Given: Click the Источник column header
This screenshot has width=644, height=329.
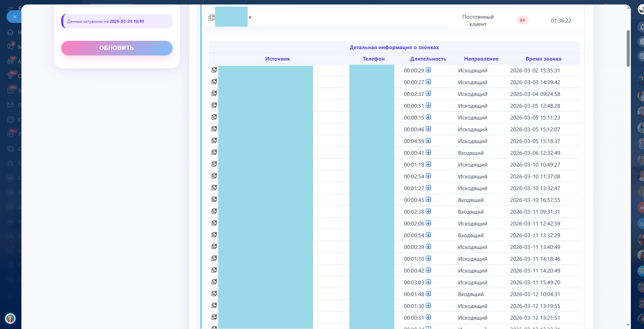Looking at the screenshot, I should (277, 59).
